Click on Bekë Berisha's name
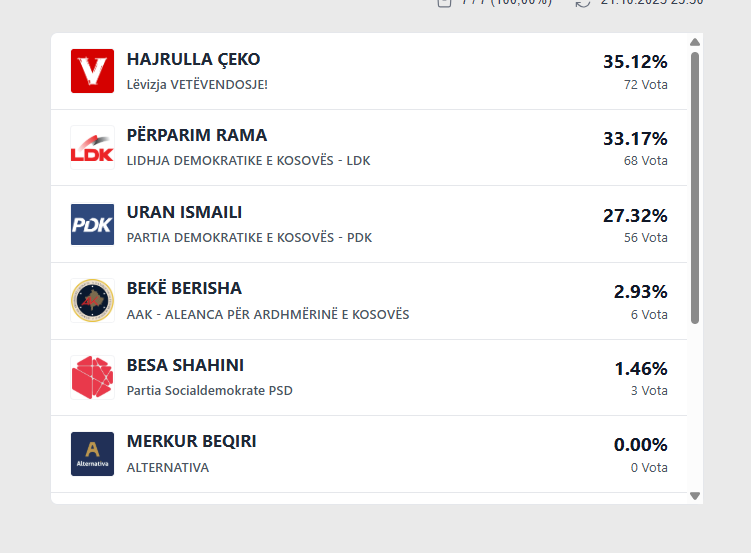Screen dimensions: 751x553 click(x=184, y=289)
